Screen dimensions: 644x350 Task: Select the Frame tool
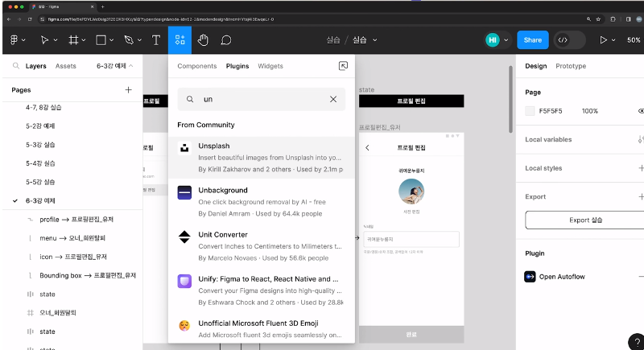pyautogui.click(x=73, y=39)
